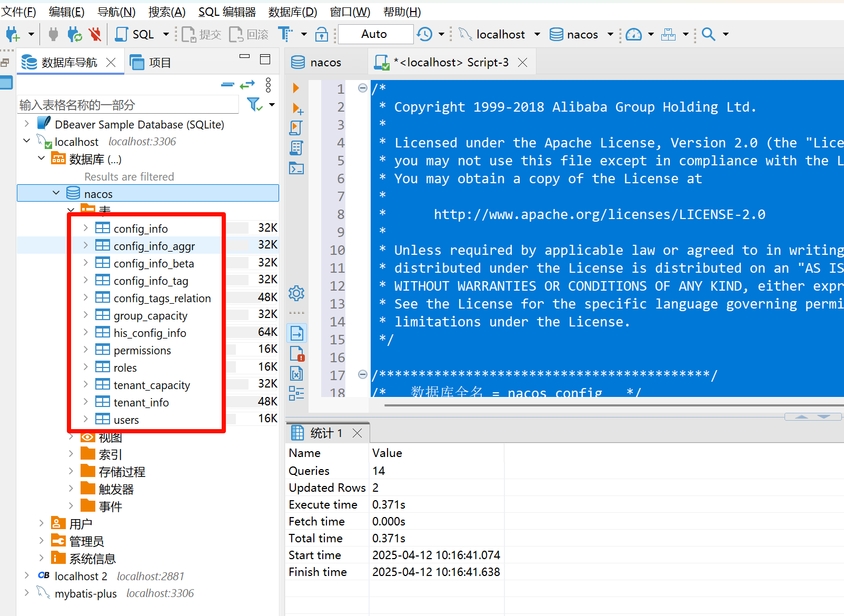Execute the SQL statement with the orange play icon
844x616 pixels.
tap(296, 88)
